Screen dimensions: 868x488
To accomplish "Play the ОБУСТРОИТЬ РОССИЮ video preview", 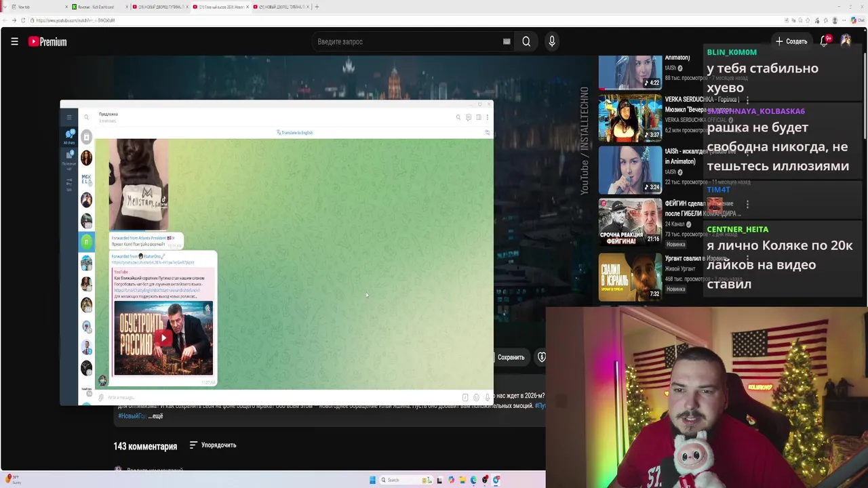I will 163,338.
